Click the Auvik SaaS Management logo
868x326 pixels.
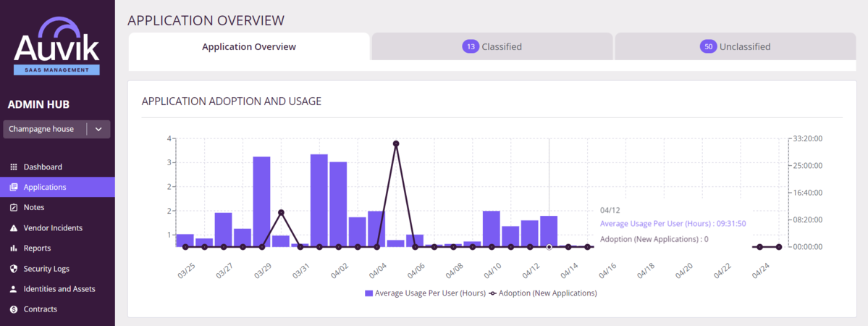pos(57,48)
